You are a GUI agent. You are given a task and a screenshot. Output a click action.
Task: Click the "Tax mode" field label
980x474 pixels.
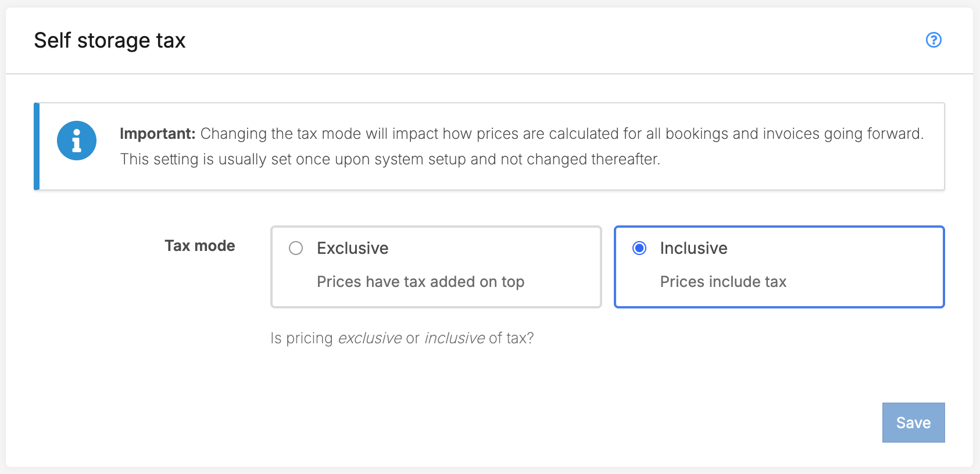(x=199, y=246)
